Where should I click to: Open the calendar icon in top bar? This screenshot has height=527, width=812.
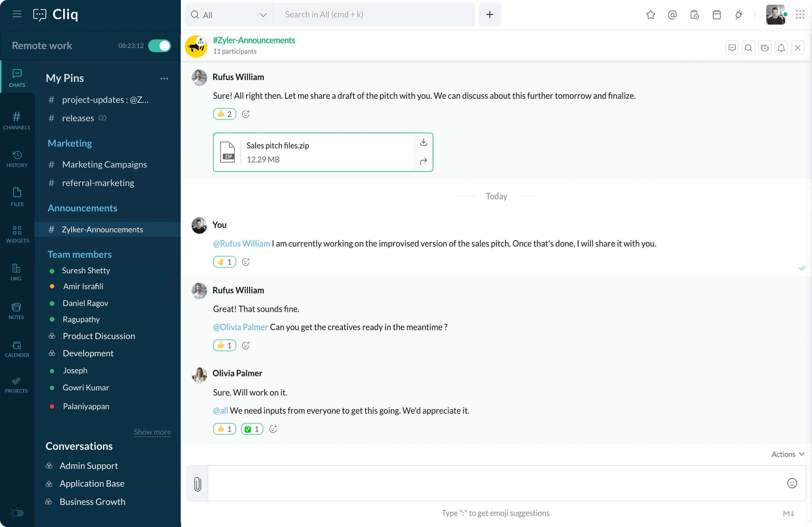[716, 15]
